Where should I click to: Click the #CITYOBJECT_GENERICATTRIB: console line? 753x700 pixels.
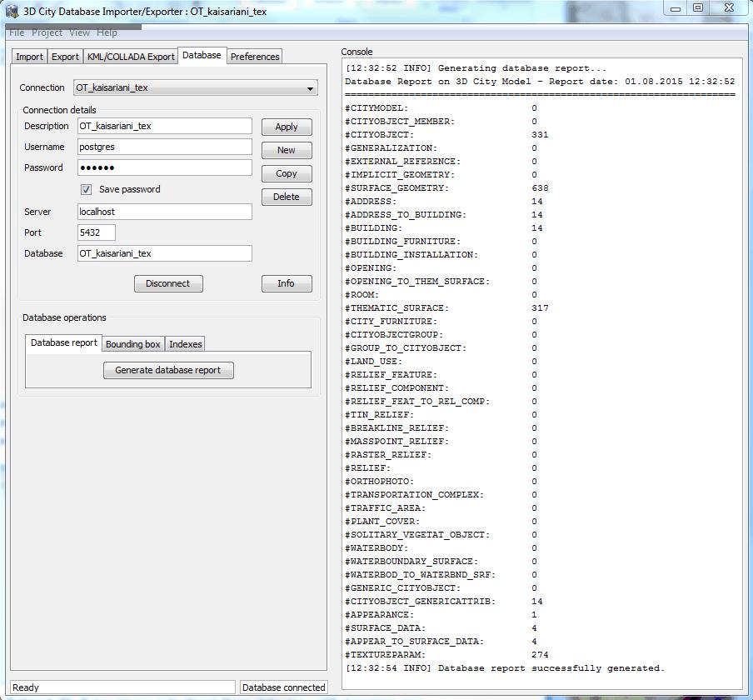coord(444,602)
